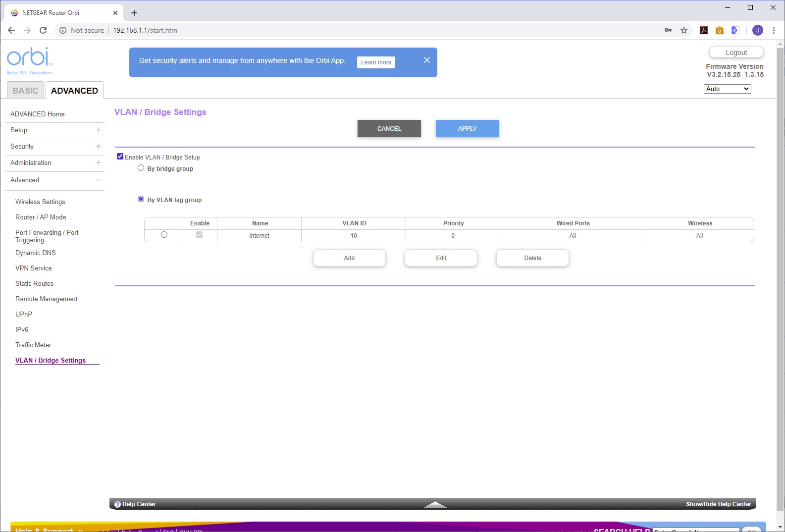Open the Amazon extension icon
This screenshot has height=532, width=785.
[x=720, y=30]
